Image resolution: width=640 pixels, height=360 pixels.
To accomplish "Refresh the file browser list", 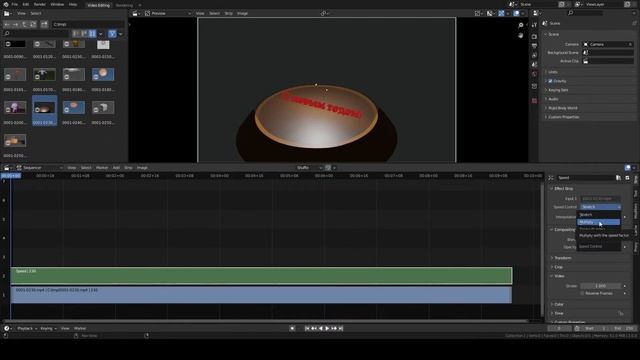I will (33, 24).
